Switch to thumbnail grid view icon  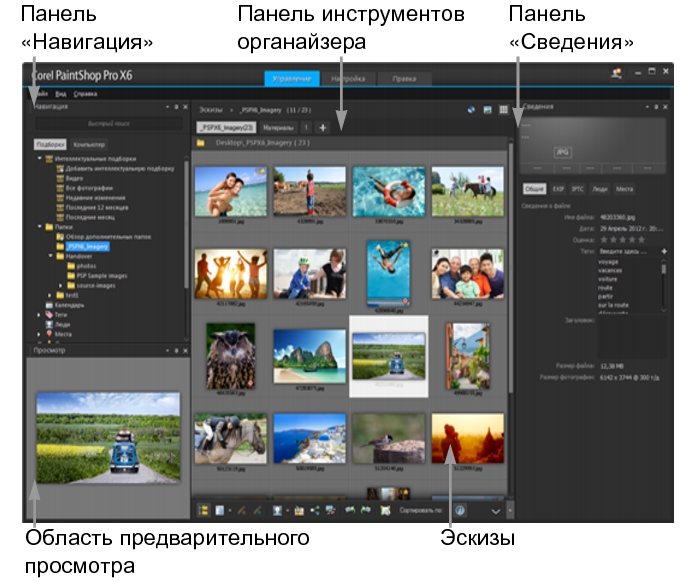(x=503, y=107)
